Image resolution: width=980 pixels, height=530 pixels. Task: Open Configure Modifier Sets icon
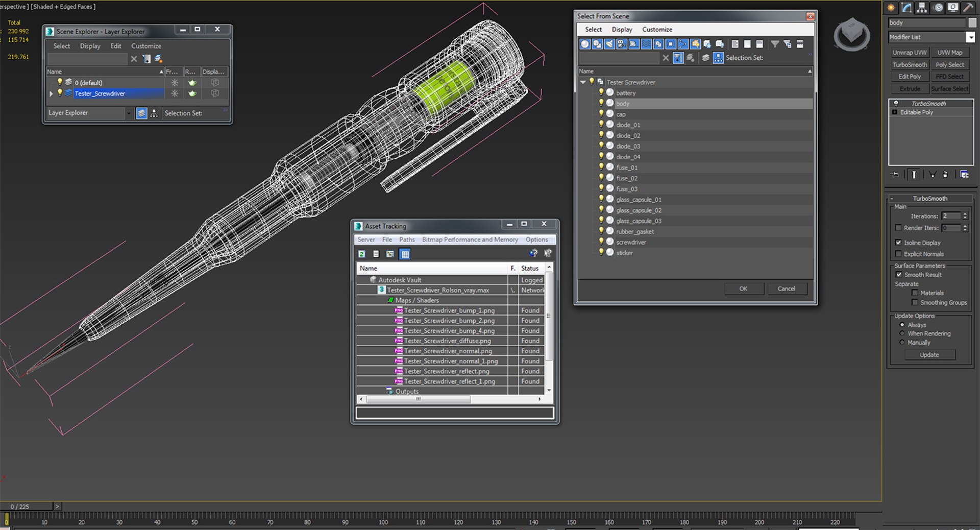tap(964, 175)
